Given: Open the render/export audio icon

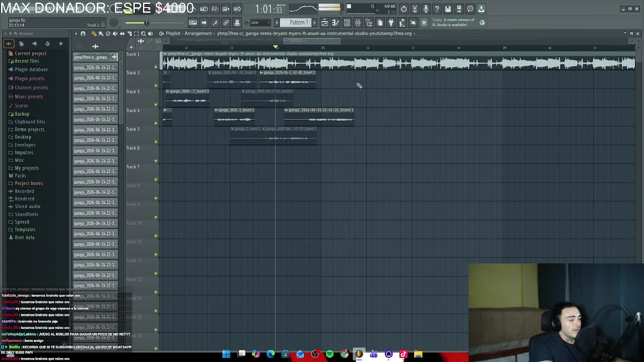Looking at the screenshot, I should (x=459, y=9).
